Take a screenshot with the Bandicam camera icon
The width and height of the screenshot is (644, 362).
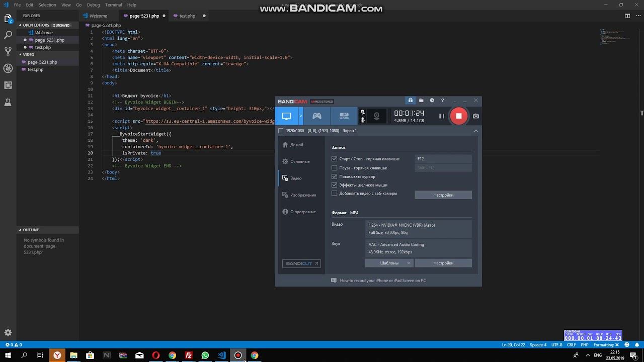point(476,116)
